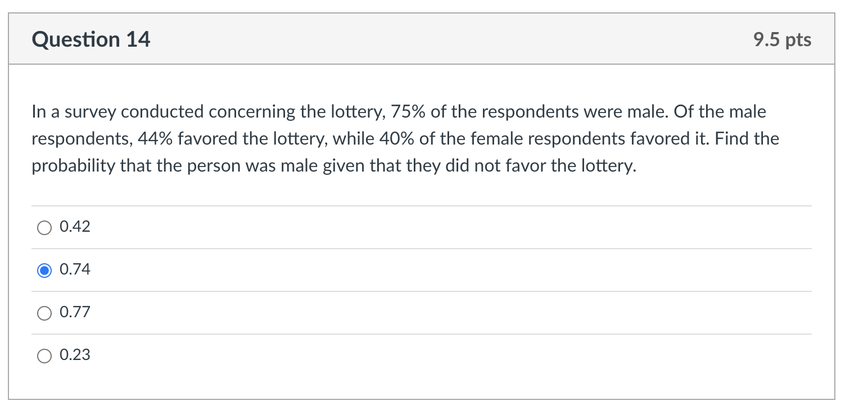Choose the already-selected 0.74 radio button
Viewport: 868px width, 414px height.
[x=44, y=271]
